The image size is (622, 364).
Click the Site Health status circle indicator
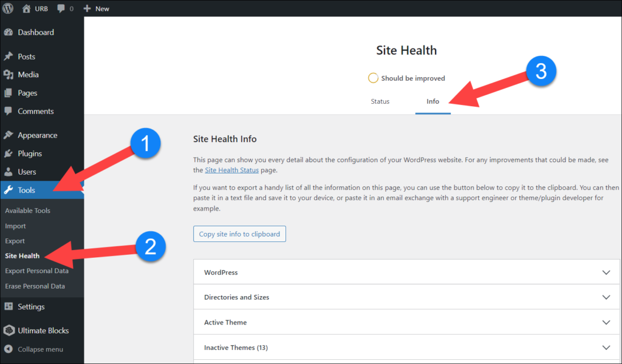pos(373,78)
